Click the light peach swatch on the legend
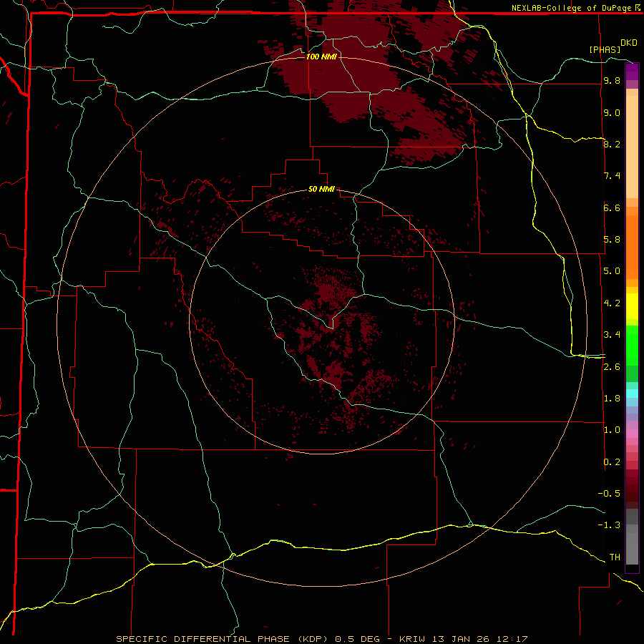The image size is (644, 644). tap(632, 147)
